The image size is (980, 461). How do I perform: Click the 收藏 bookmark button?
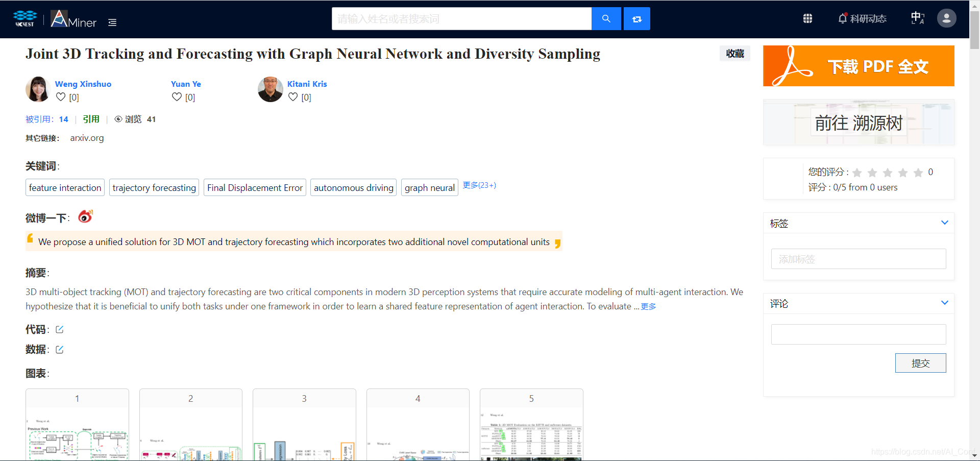point(735,54)
